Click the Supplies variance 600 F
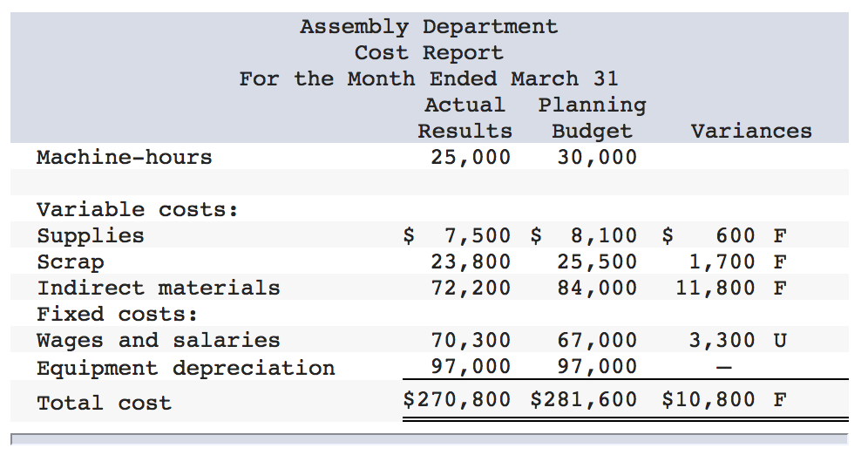Viewport: 868px width, 455px height. tap(751, 236)
